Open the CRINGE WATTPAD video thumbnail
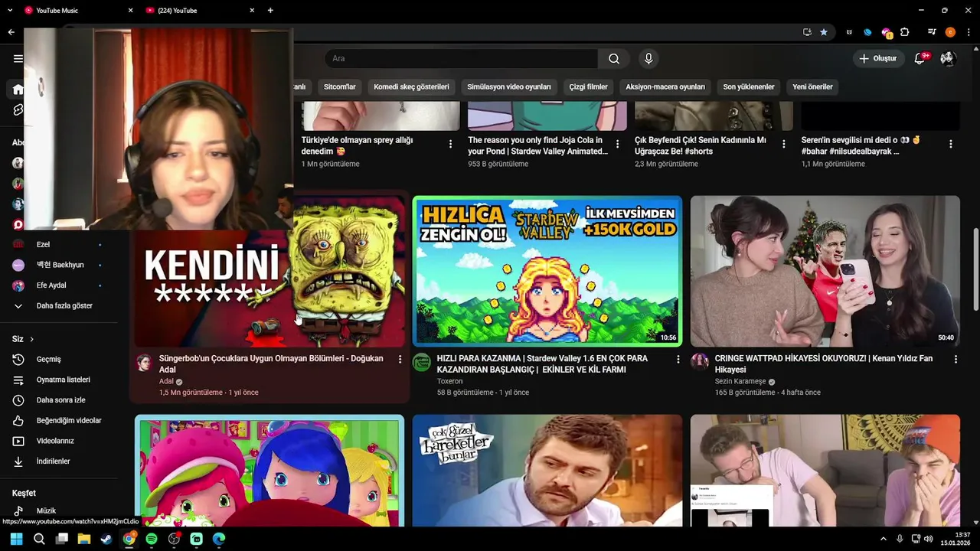 coord(825,271)
